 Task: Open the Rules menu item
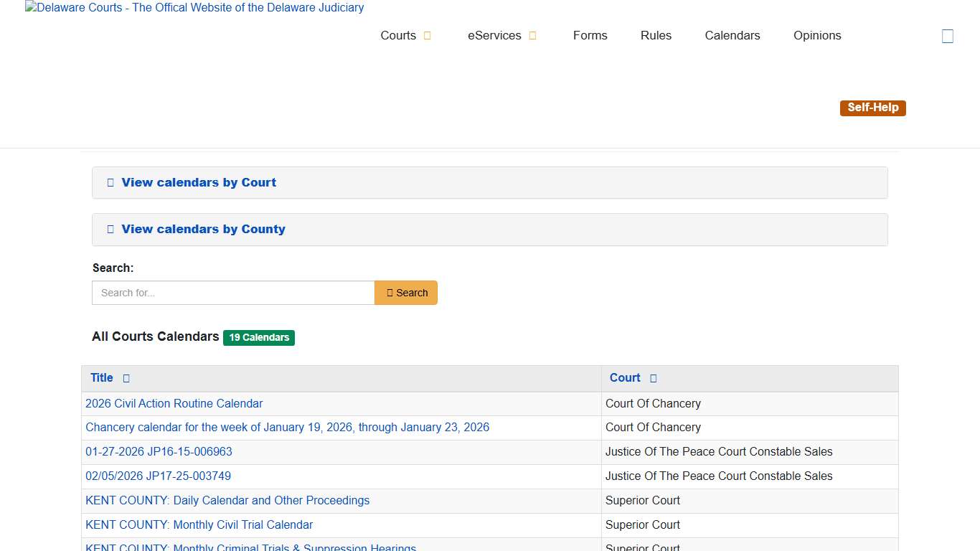655,35
